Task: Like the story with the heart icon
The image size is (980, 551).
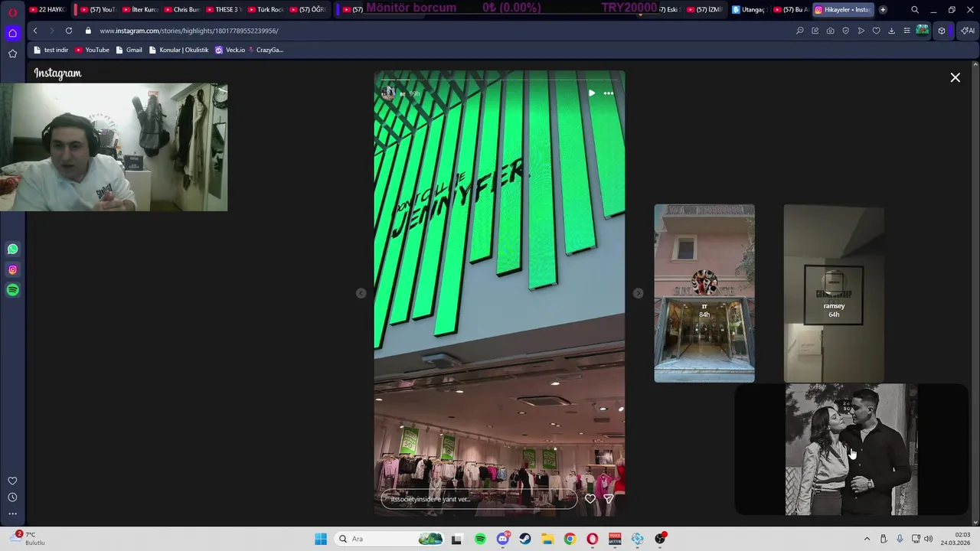Action: tap(590, 498)
